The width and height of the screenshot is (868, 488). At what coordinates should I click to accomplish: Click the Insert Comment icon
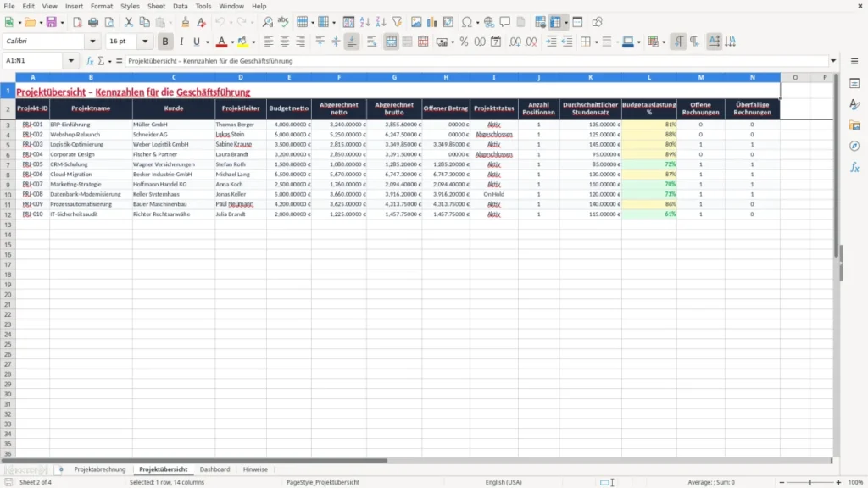[505, 22]
